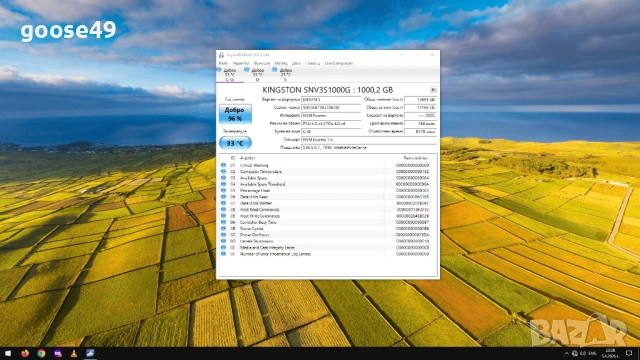Click the rotation rate value (SSD)

click(420, 116)
